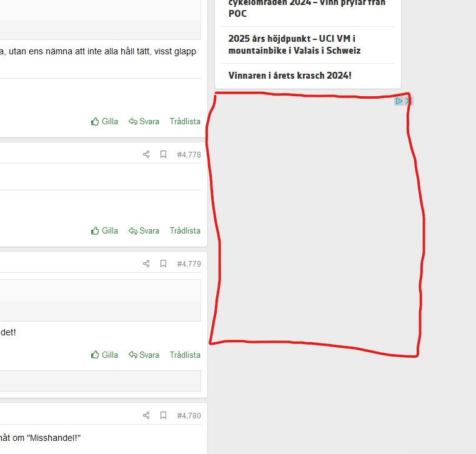Click Gilla on the post above #4,778
The height and width of the screenshot is (454, 476).
pyautogui.click(x=104, y=121)
